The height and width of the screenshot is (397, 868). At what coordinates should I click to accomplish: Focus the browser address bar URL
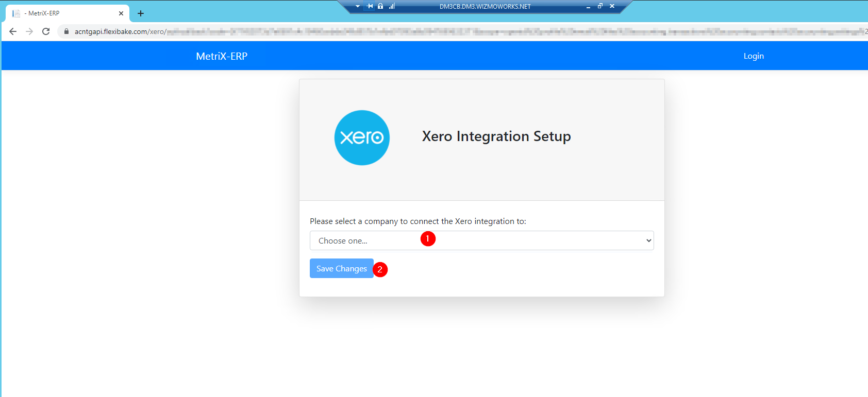coord(464,31)
